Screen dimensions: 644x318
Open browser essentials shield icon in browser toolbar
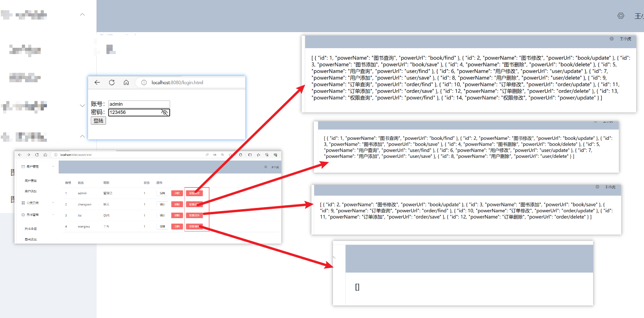(275, 155)
